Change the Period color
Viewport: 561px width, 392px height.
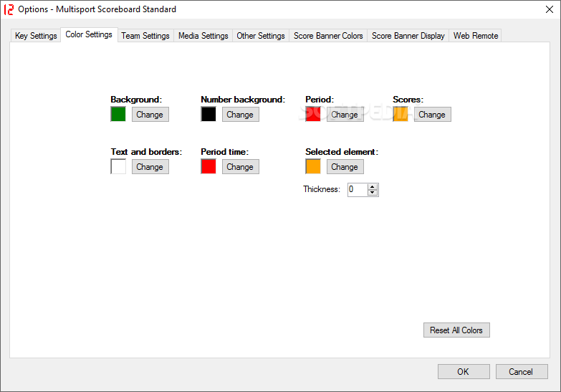(x=345, y=115)
